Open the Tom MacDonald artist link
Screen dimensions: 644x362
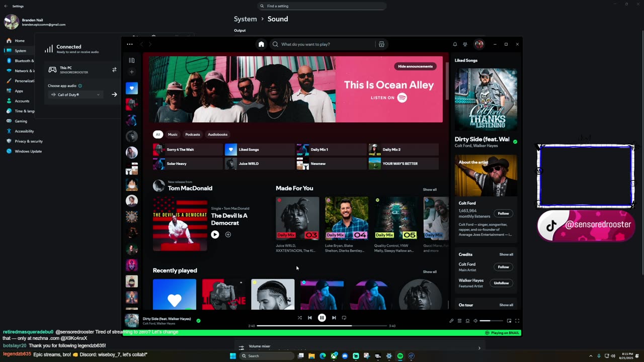click(x=190, y=188)
